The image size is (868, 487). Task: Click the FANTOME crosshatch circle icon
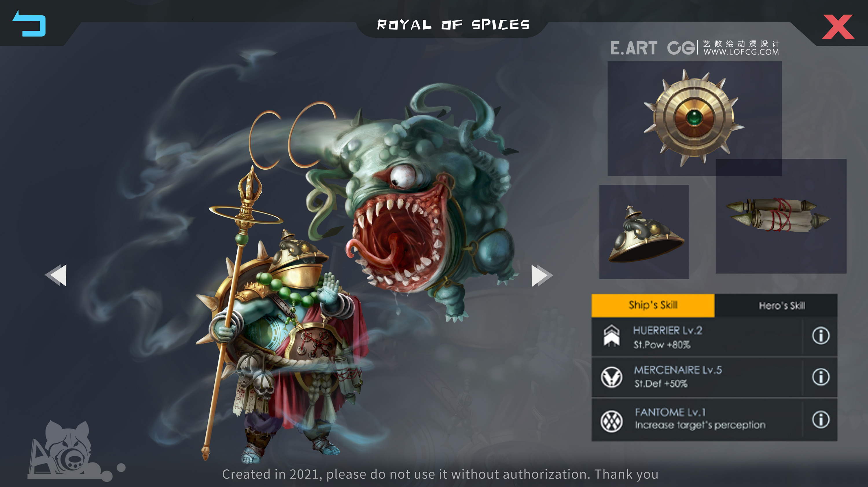(x=612, y=421)
